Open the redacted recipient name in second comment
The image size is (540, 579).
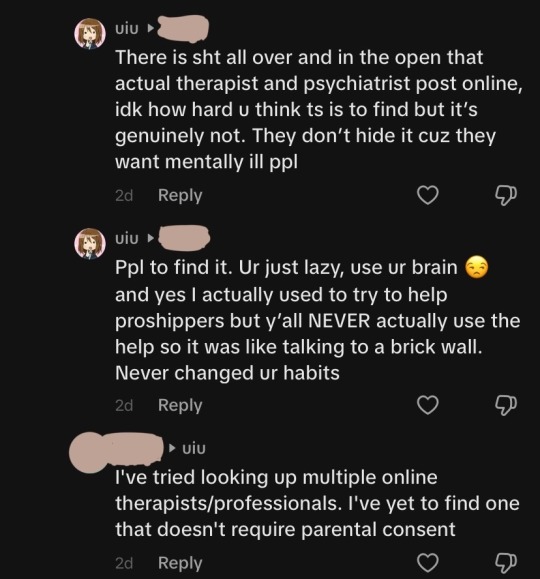[184, 238]
